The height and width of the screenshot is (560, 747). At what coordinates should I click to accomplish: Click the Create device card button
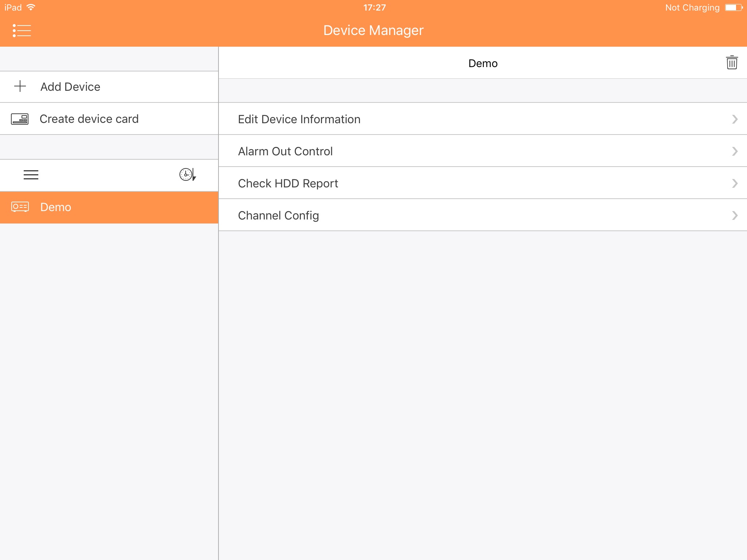(x=109, y=119)
